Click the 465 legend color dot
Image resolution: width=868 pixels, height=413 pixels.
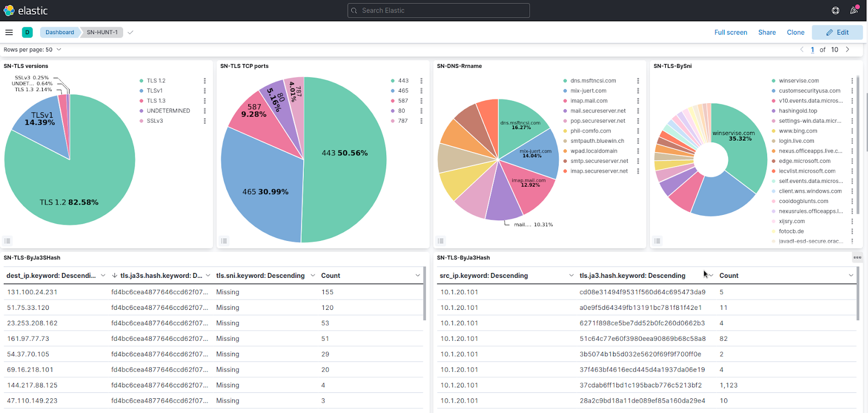click(x=393, y=91)
